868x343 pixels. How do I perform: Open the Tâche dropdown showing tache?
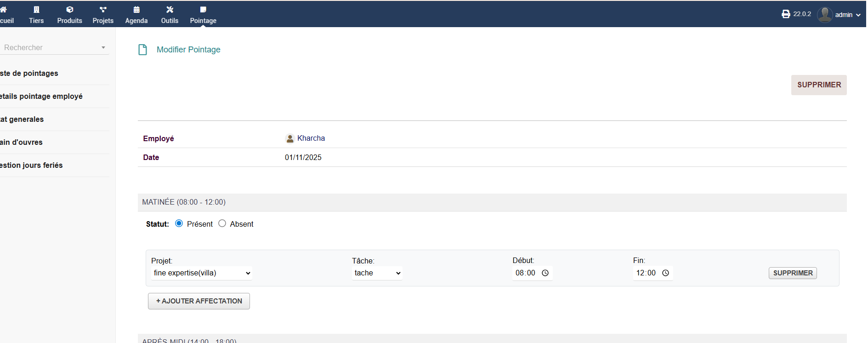(x=377, y=273)
